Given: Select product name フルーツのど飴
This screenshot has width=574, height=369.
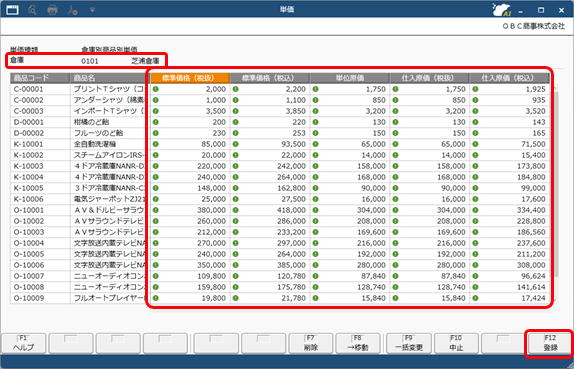Looking at the screenshot, I should pos(98,133).
